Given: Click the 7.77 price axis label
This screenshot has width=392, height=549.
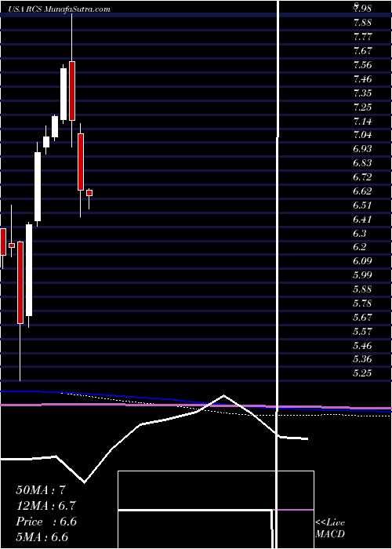Looking at the screenshot, I should [362, 37].
